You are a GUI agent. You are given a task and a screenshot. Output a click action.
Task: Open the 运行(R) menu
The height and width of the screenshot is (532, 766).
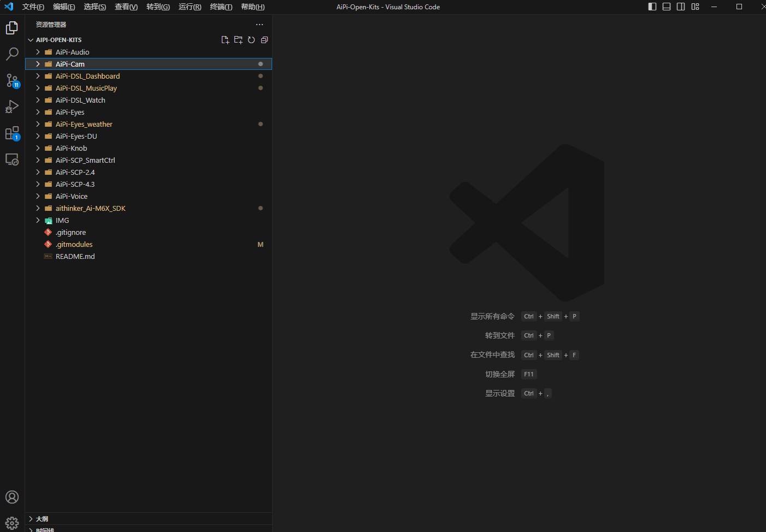pyautogui.click(x=190, y=7)
